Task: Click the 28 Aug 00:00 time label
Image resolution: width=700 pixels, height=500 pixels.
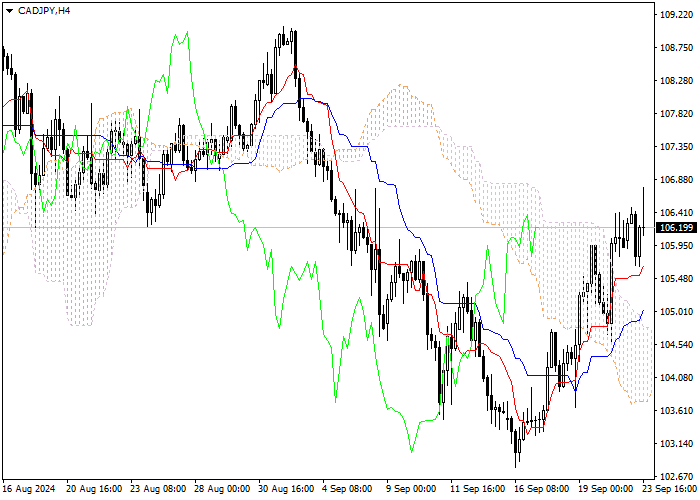Action: click(x=222, y=489)
